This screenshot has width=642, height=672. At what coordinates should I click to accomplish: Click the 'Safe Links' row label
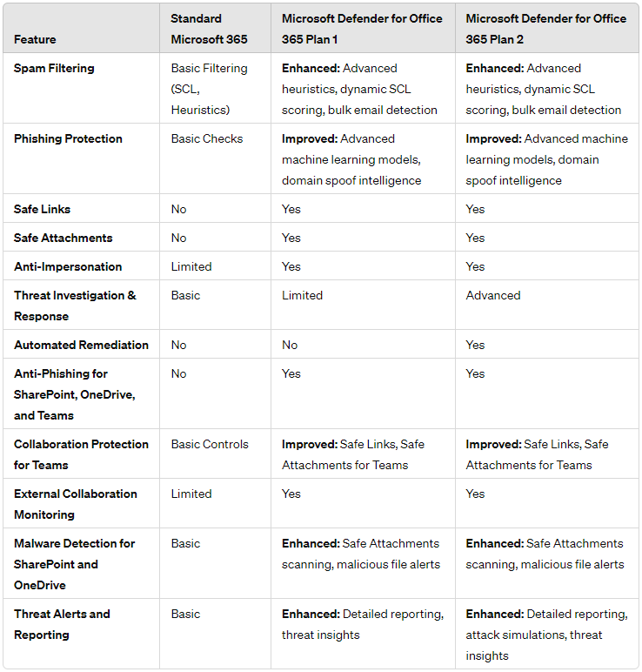(42, 209)
